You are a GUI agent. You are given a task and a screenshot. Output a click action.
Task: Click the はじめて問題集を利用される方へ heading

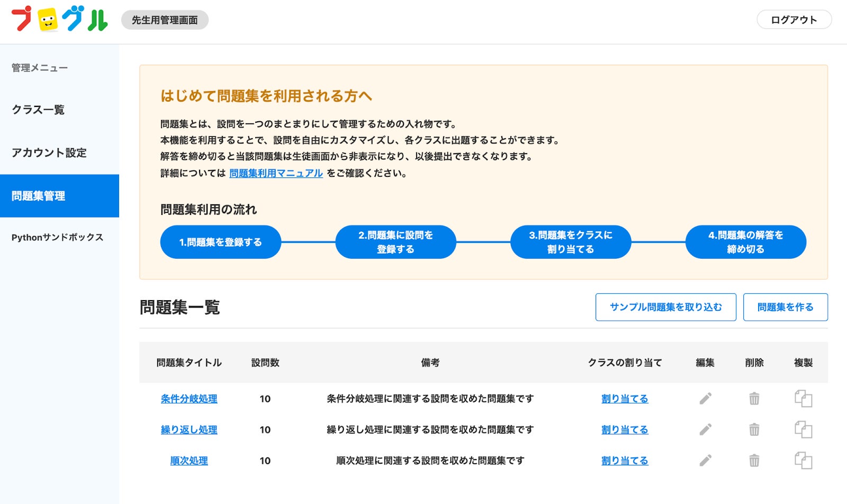pyautogui.click(x=266, y=96)
